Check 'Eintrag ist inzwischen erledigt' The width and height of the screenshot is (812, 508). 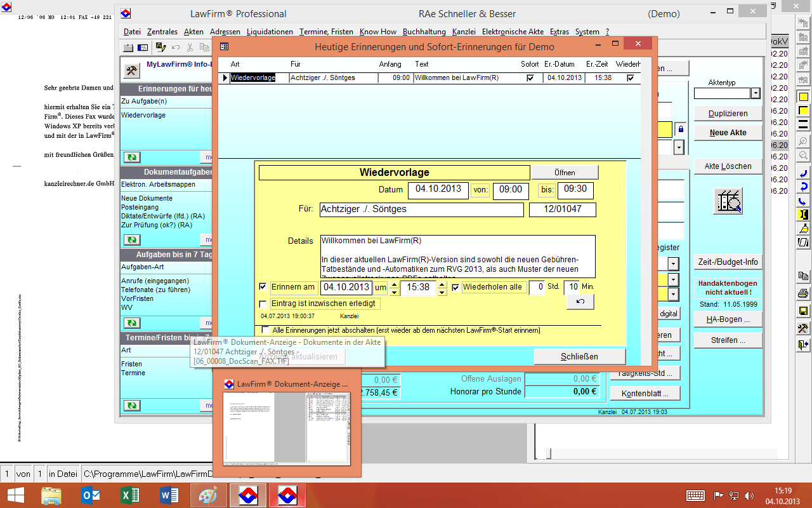coord(263,304)
